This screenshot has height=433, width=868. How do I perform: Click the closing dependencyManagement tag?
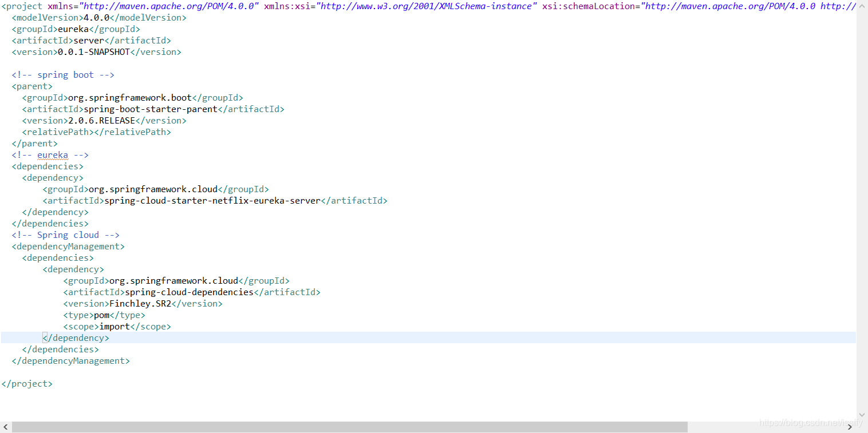pyautogui.click(x=70, y=361)
